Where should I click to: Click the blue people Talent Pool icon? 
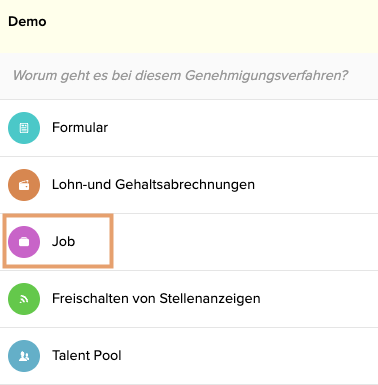coord(24,356)
